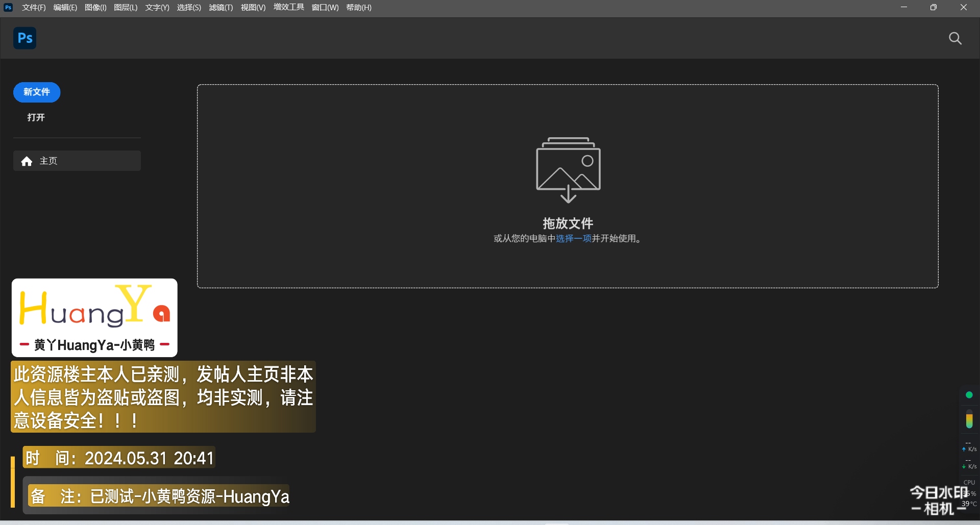This screenshot has height=525, width=980.
Task: Click the 打开 button
Action: pyautogui.click(x=36, y=117)
